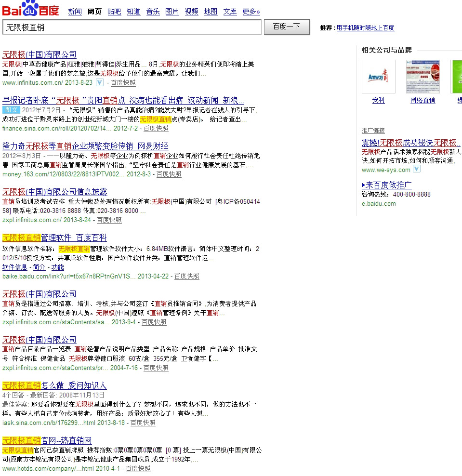Click the 用手机随时随地上百度 link

365,28
